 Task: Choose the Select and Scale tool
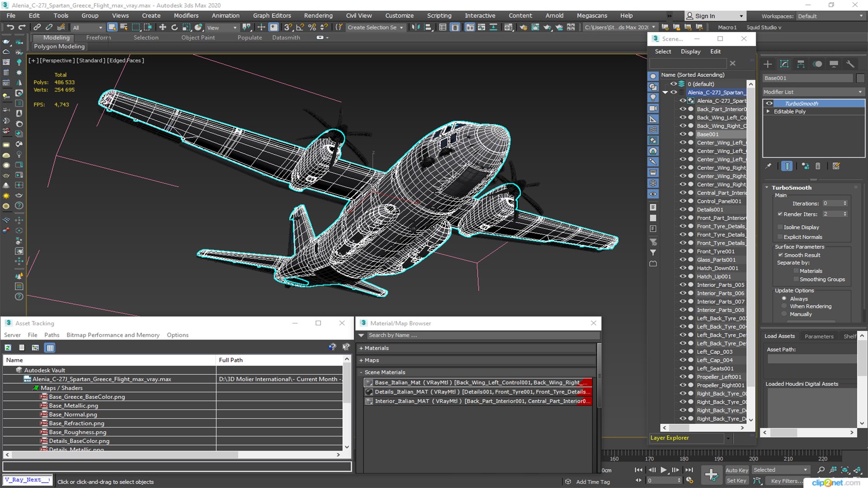click(x=186, y=27)
